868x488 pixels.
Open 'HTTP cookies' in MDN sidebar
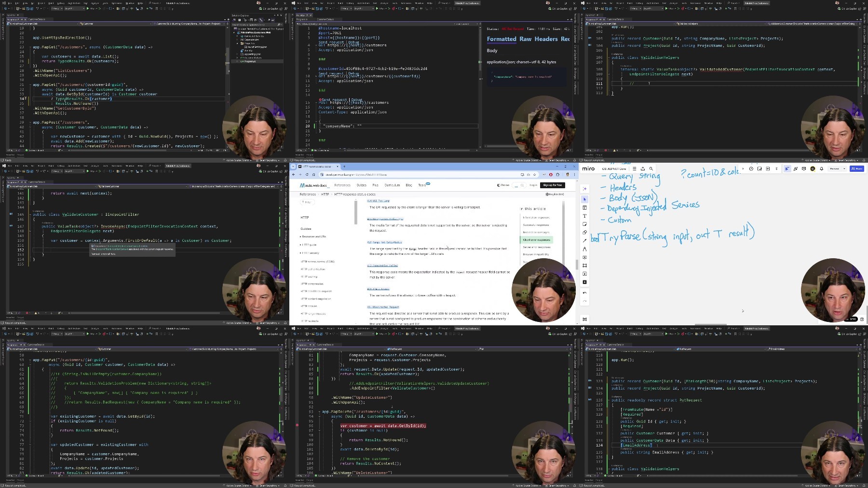tap(309, 306)
